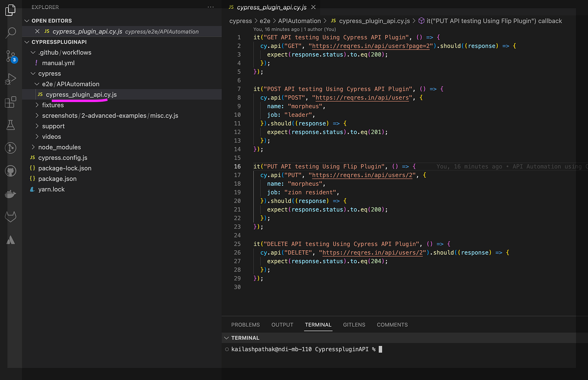This screenshot has width=588, height=380.
Task: Open the Search magnifier in activity bar
Action: [x=11, y=33]
